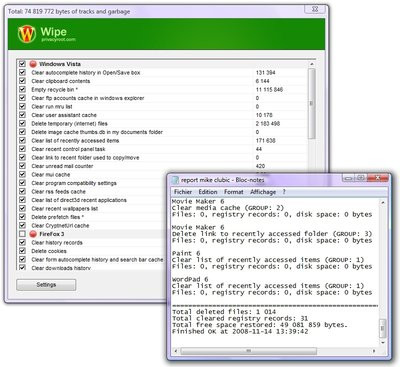Open the Edition menu
This screenshot has height=367, width=400.
208,192
